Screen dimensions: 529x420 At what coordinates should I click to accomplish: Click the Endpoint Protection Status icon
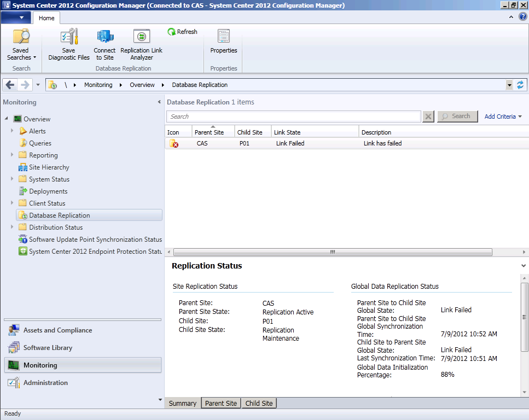(x=23, y=252)
